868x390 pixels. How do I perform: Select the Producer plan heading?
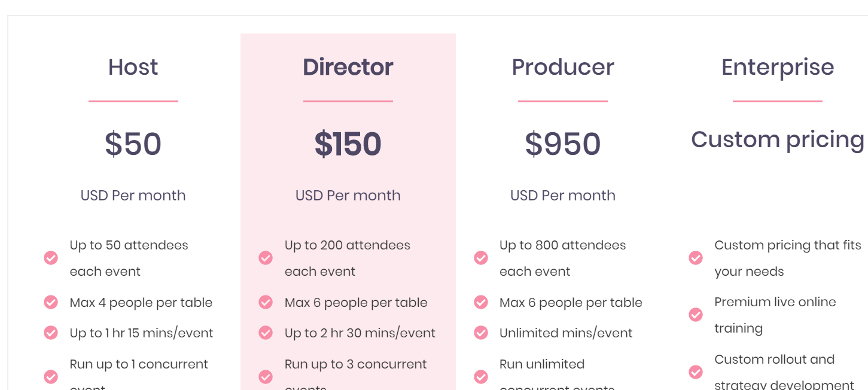click(x=562, y=67)
